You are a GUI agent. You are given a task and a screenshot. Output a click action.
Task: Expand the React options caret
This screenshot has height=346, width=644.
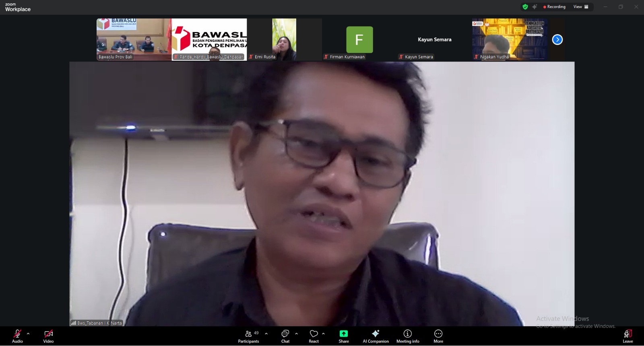click(324, 334)
